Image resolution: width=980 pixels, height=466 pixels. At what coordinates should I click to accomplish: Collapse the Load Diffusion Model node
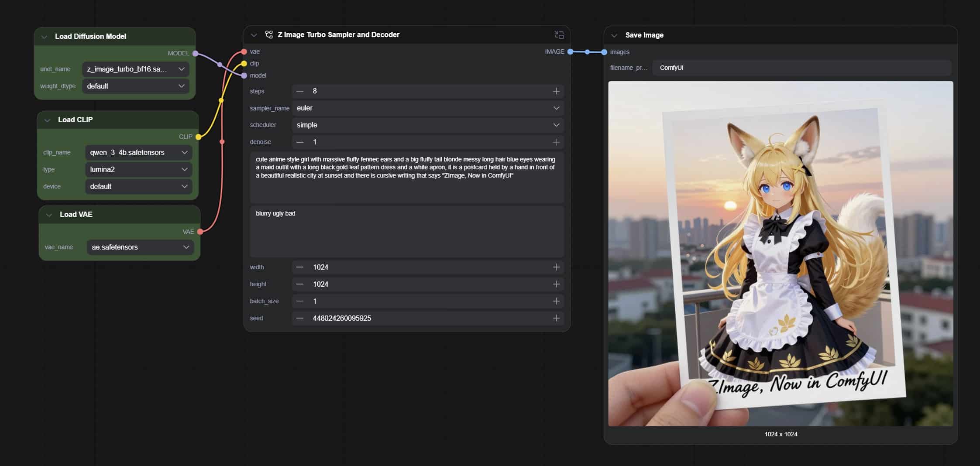click(44, 37)
